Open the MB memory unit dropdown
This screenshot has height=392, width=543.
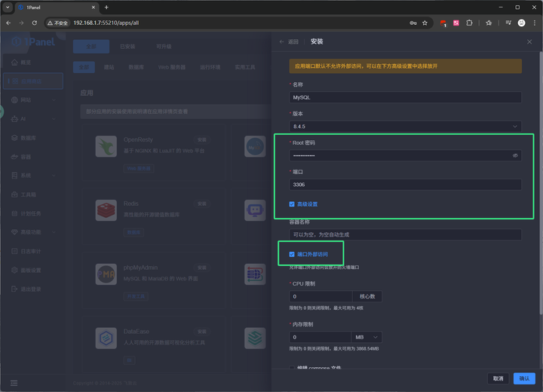click(367, 337)
